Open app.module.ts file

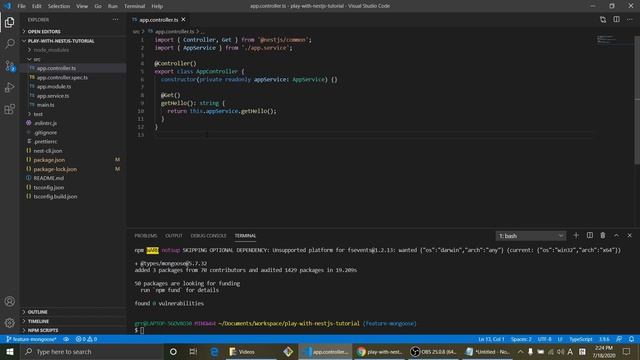73,87
